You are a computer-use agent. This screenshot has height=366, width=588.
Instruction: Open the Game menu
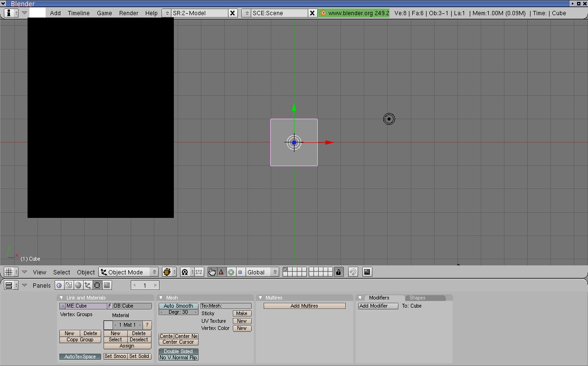pyautogui.click(x=104, y=13)
